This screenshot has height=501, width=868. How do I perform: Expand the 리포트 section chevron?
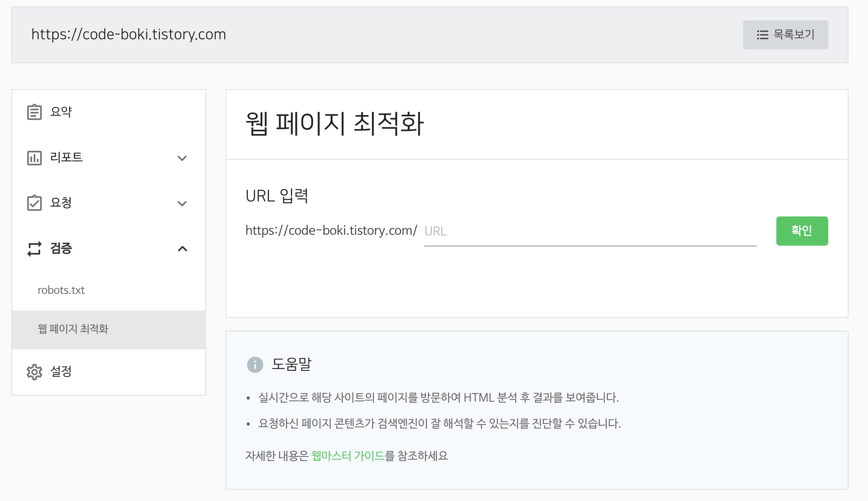tap(182, 158)
